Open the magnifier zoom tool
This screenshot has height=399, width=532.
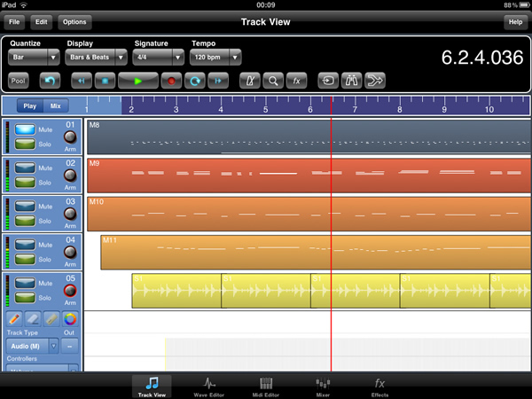[273, 81]
